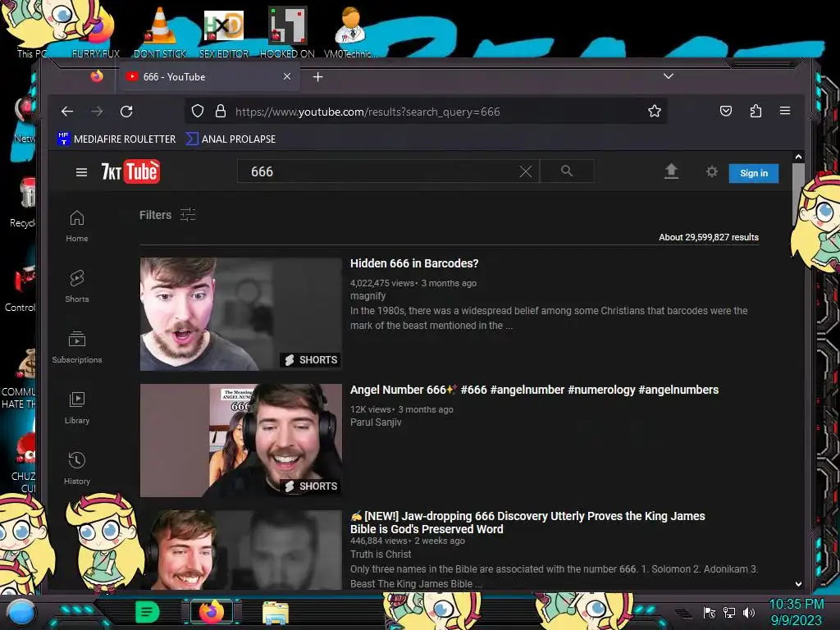View site security lock information
840x630 pixels.
pos(220,112)
